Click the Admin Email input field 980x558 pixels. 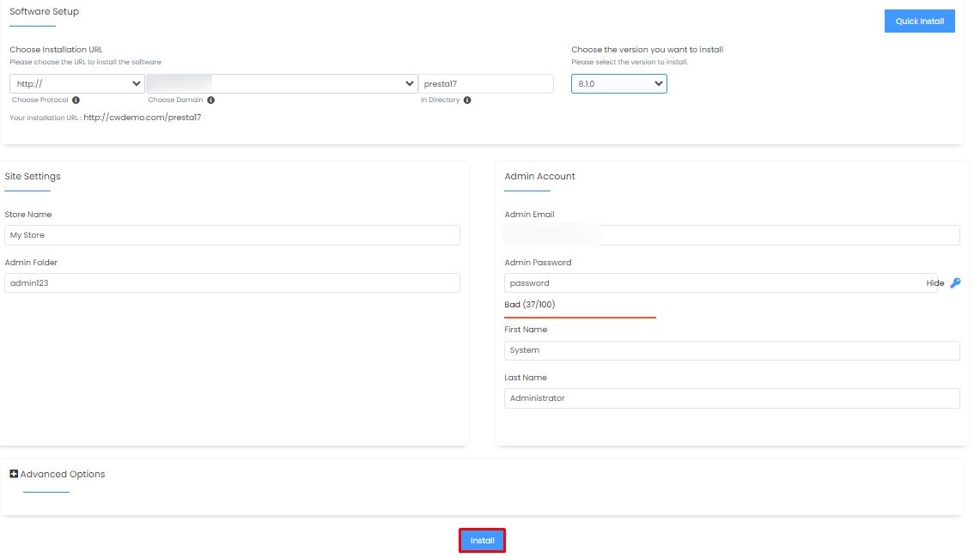coord(732,235)
